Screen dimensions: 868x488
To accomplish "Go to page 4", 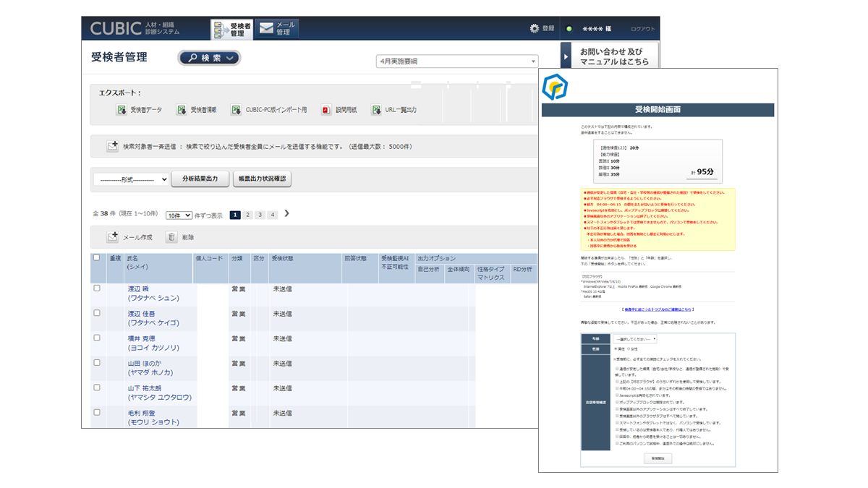I will pyautogui.click(x=273, y=215).
